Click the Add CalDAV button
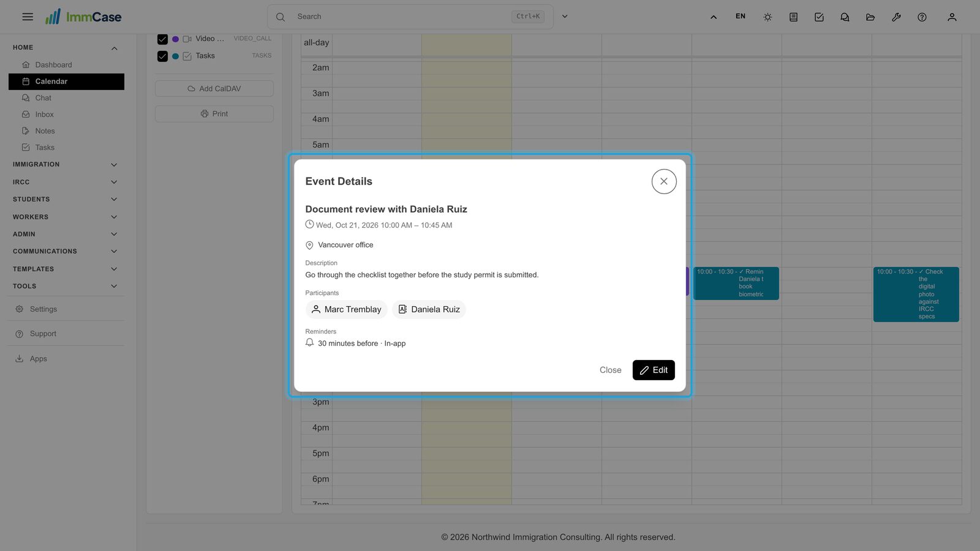Viewport: 980px width, 551px height. [x=214, y=89]
